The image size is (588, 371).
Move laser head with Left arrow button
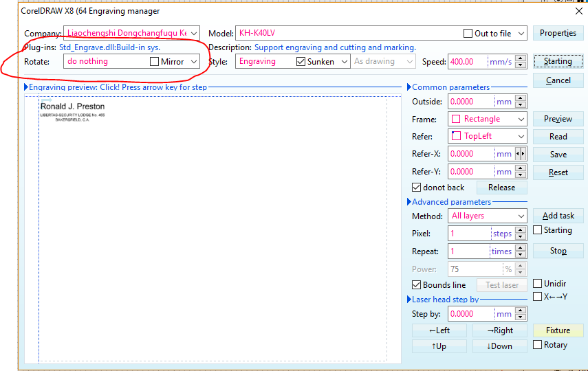[x=439, y=330]
